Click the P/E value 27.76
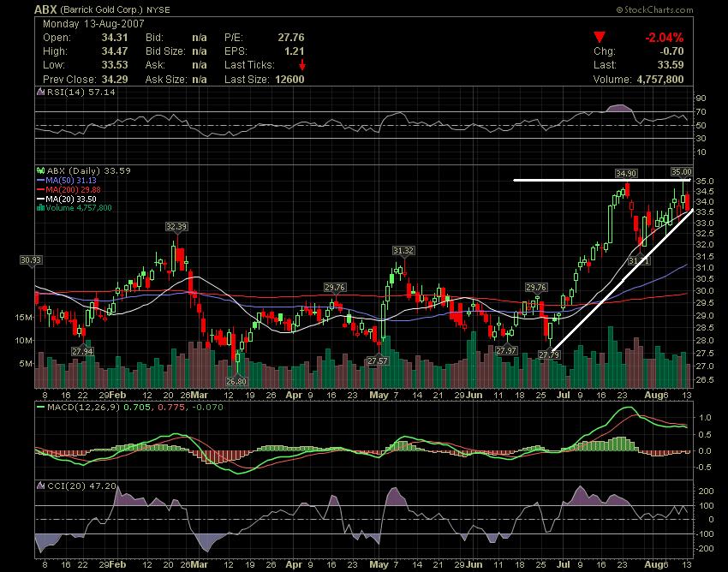The height and width of the screenshot is (572, 728). [291, 38]
